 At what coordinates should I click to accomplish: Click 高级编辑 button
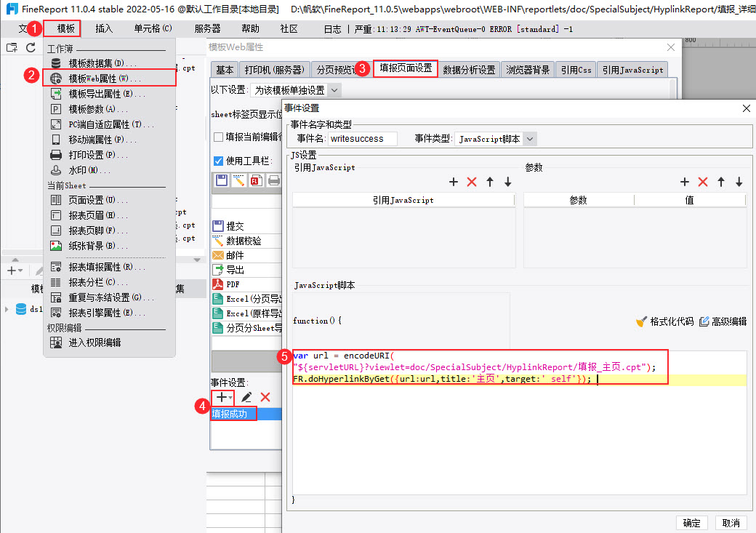(x=723, y=321)
